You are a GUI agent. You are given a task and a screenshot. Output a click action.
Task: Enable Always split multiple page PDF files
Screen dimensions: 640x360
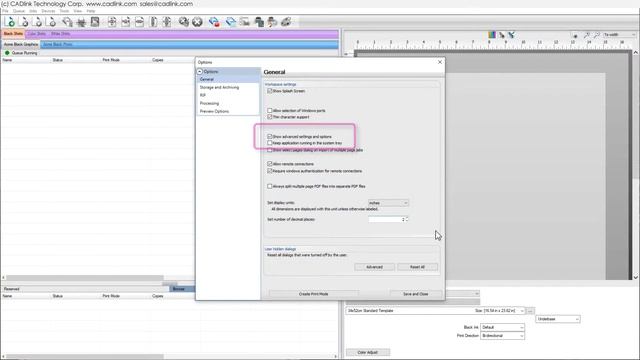[270, 187]
